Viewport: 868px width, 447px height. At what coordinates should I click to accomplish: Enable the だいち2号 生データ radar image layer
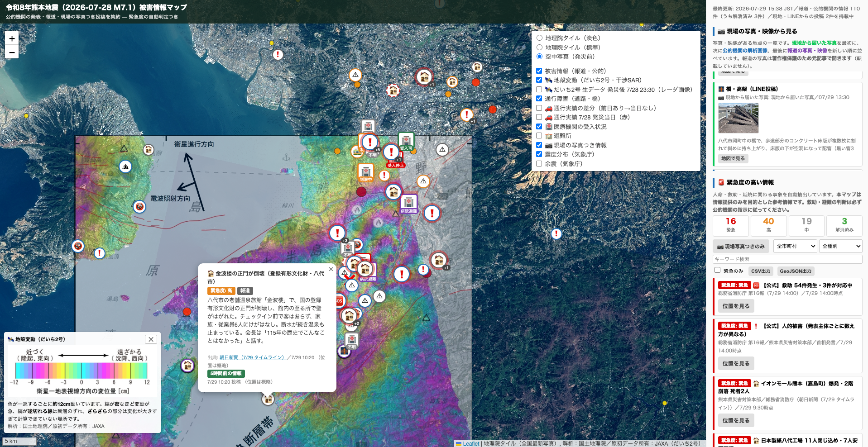pyautogui.click(x=539, y=90)
